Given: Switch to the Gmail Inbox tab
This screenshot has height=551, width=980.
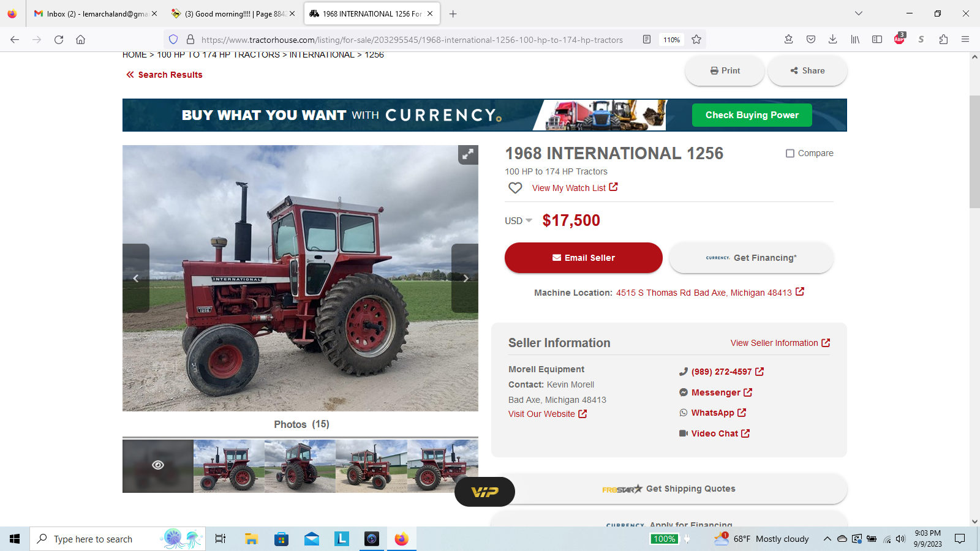Looking at the screenshot, I should pyautogui.click(x=96, y=13).
